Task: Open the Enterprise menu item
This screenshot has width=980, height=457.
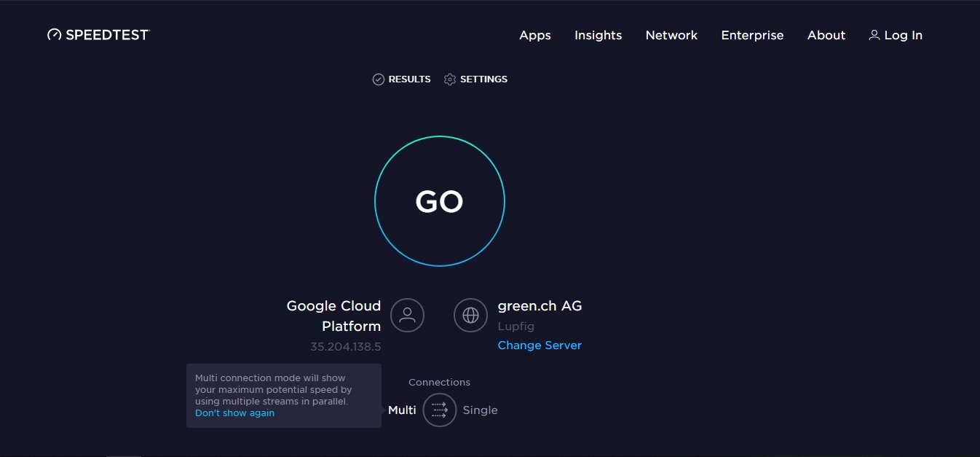Action: pyautogui.click(x=753, y=35)
